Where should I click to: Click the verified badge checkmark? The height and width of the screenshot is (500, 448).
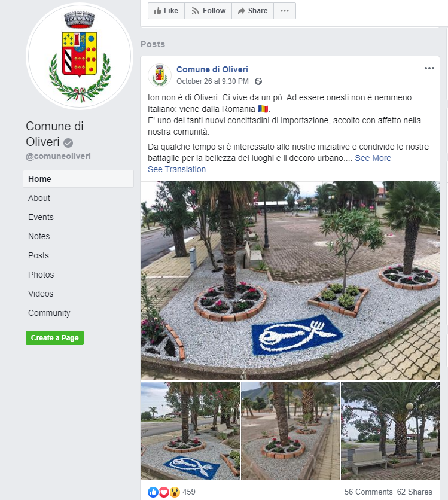coord(68,142)
